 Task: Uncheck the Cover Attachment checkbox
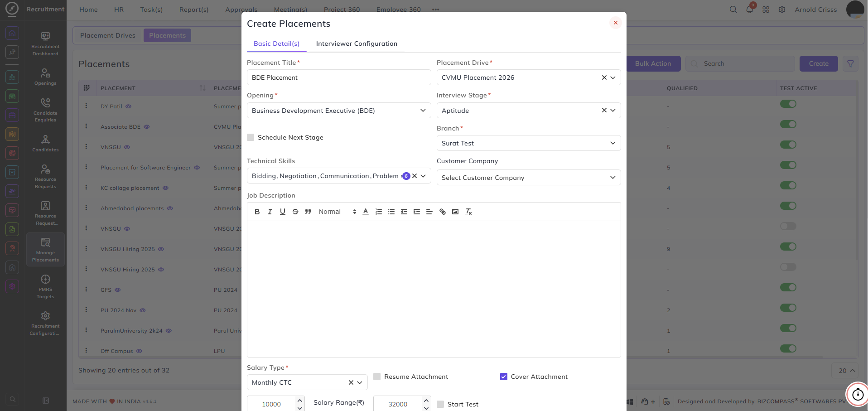(504, 377)
